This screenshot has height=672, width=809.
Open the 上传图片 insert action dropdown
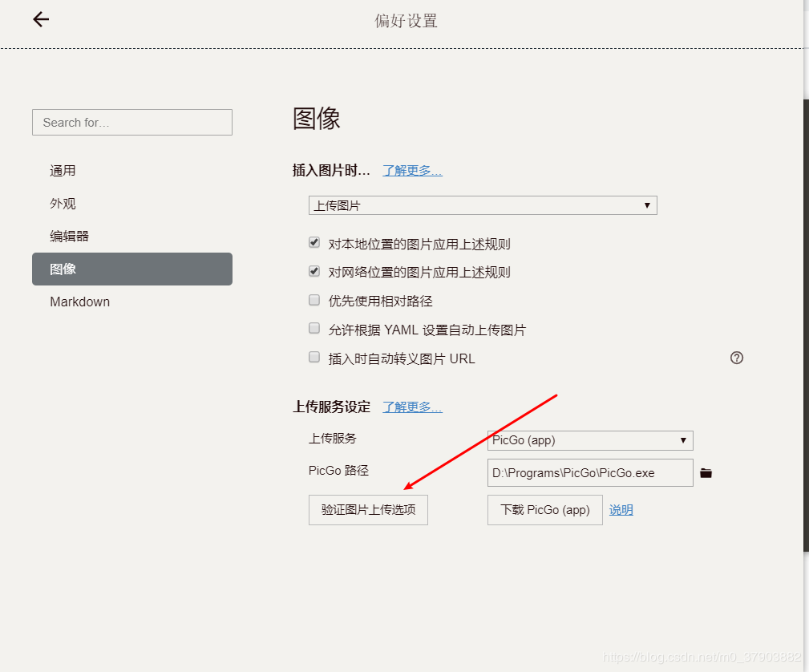click(483, 205)
